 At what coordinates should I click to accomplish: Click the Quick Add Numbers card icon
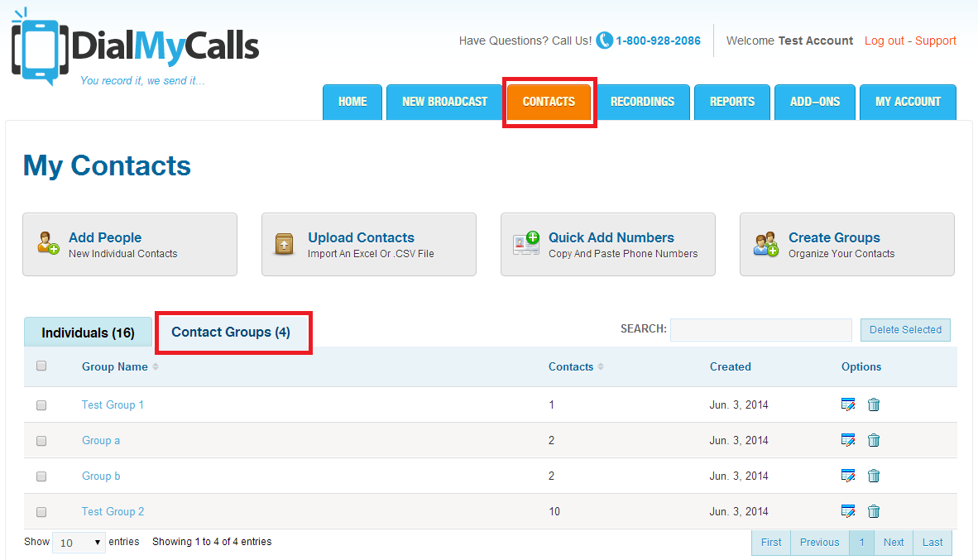pyautogui.click(x=525, y=243)
